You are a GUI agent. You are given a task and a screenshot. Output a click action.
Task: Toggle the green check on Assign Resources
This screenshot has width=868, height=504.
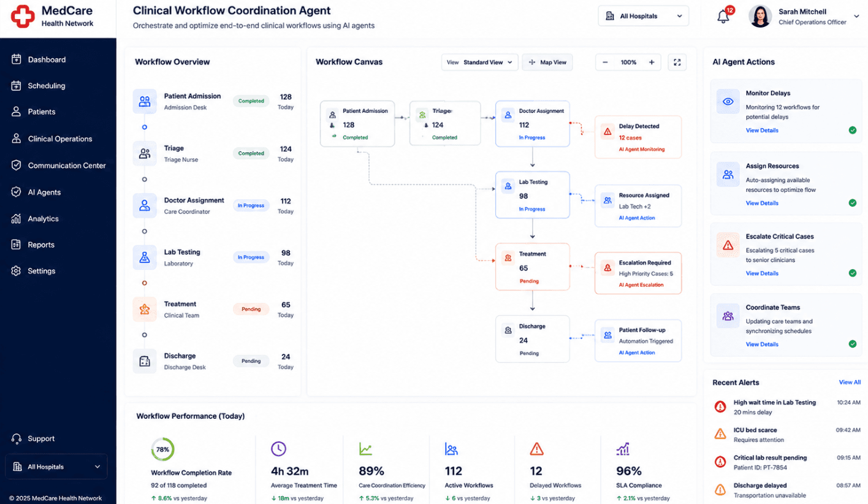tap(852, 203)
